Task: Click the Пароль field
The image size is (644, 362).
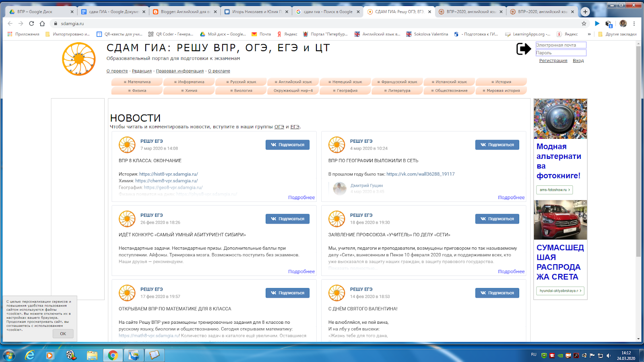Action: point(561,53)
